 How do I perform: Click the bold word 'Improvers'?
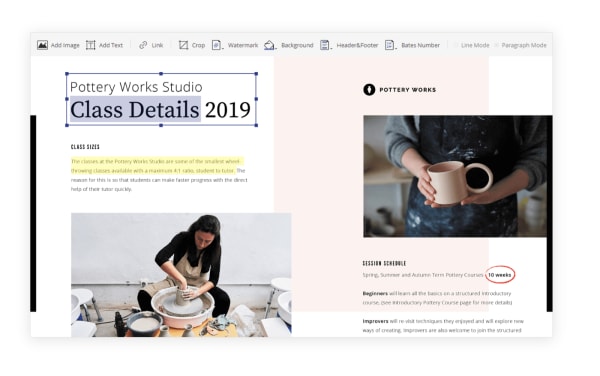[375, 321]
